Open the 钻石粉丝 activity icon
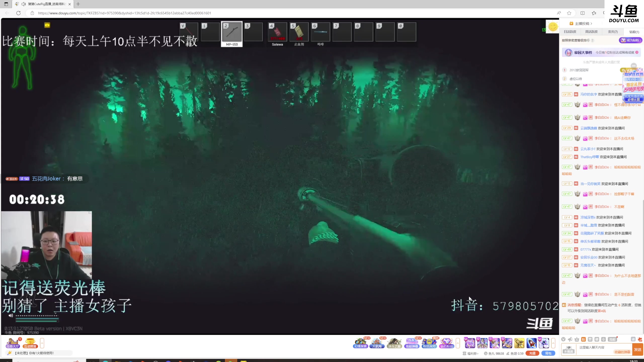 pos(447,343)
